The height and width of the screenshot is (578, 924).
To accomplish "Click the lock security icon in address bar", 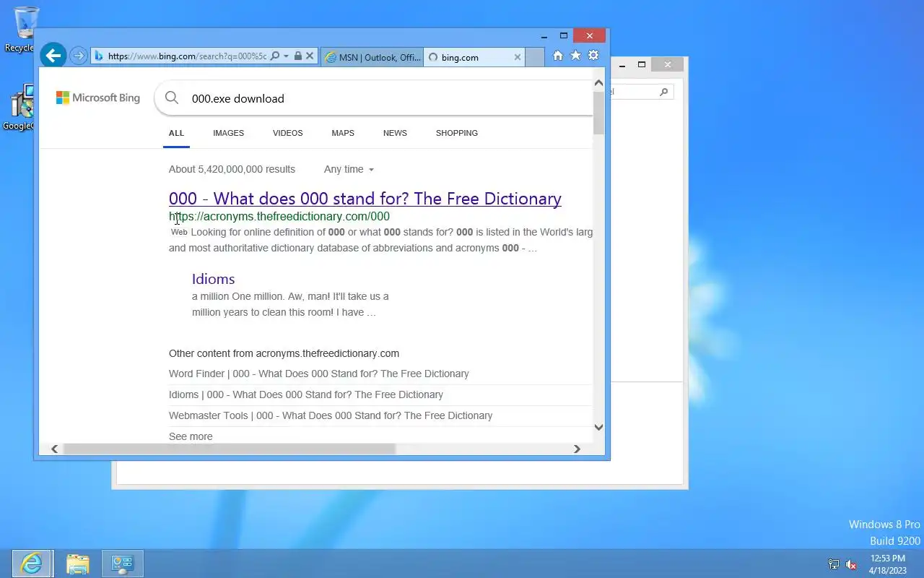I will click(297, 56).
